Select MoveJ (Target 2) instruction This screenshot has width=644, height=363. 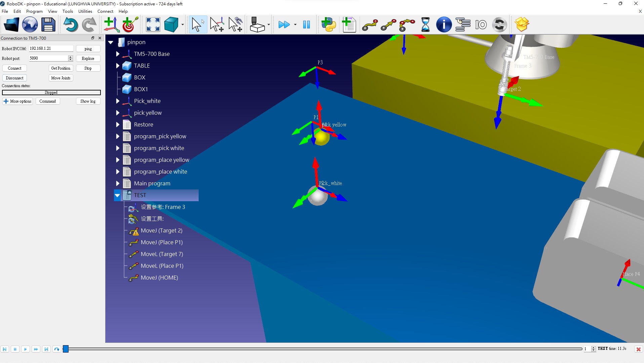coord(162,230)
